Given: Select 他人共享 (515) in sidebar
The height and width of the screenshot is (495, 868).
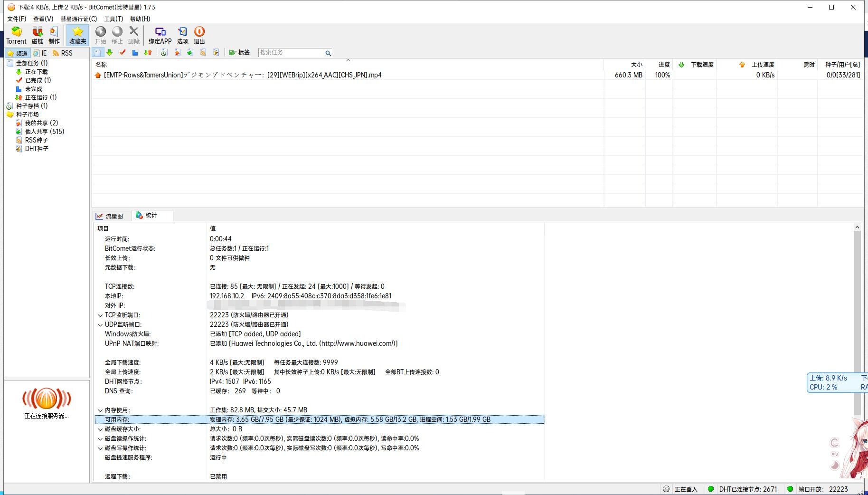Looking at the screenshot, I should [44, 132].
